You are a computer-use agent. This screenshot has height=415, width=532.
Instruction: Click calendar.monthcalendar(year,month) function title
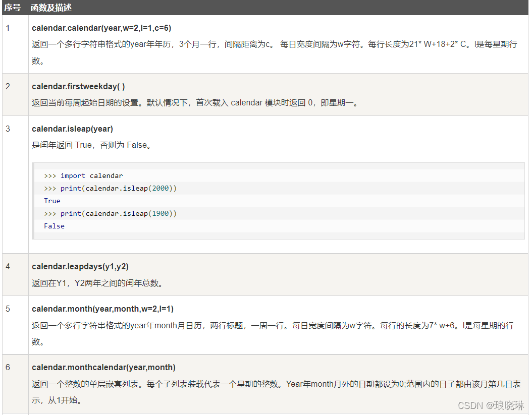tap(103, 367)
